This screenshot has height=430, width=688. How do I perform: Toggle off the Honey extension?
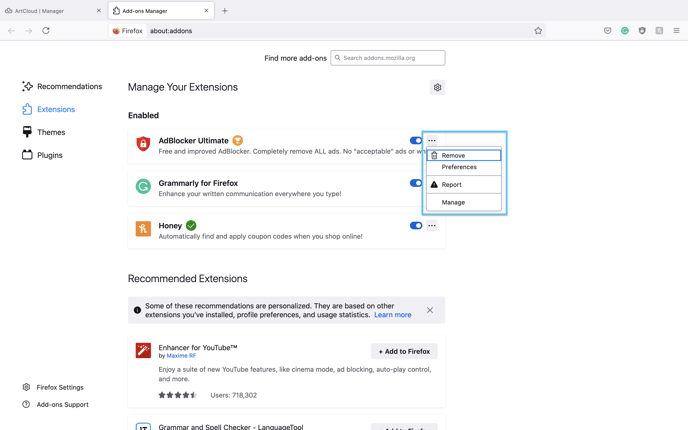[x=416, y=226]
